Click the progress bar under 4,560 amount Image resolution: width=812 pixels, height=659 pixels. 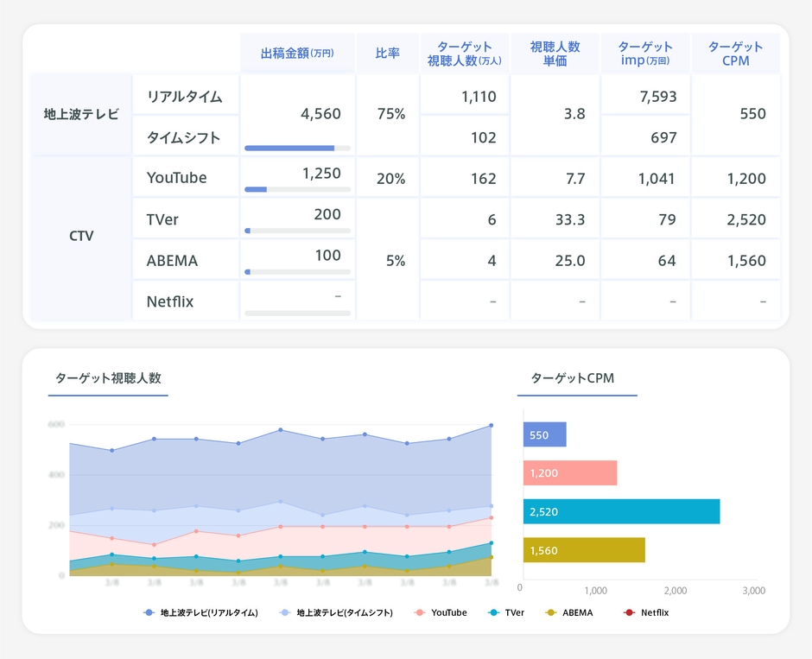tap(297, 148)
